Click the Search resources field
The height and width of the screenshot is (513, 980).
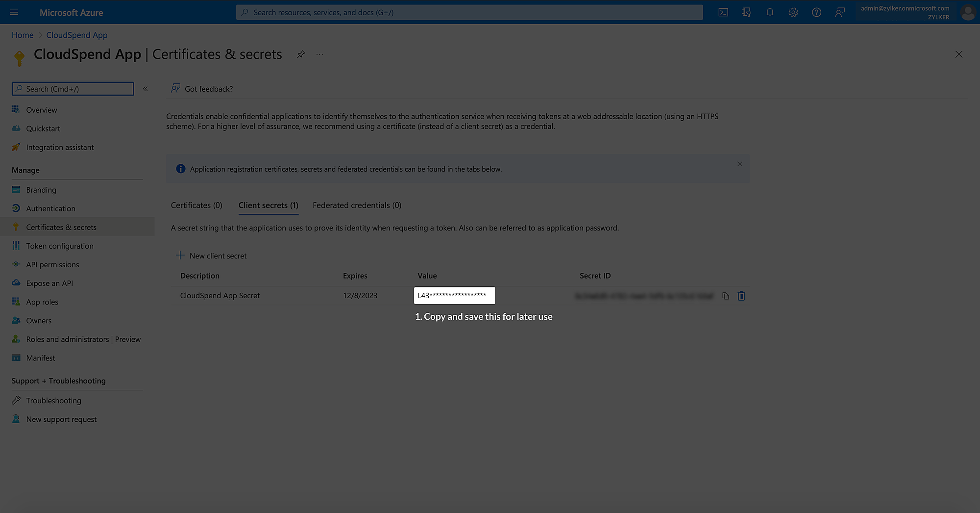coord(469,12)
